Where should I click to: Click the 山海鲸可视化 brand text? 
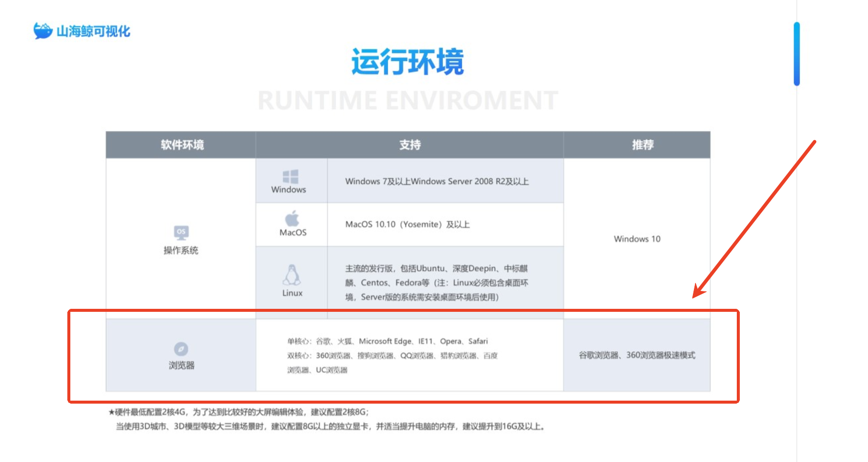93,31
